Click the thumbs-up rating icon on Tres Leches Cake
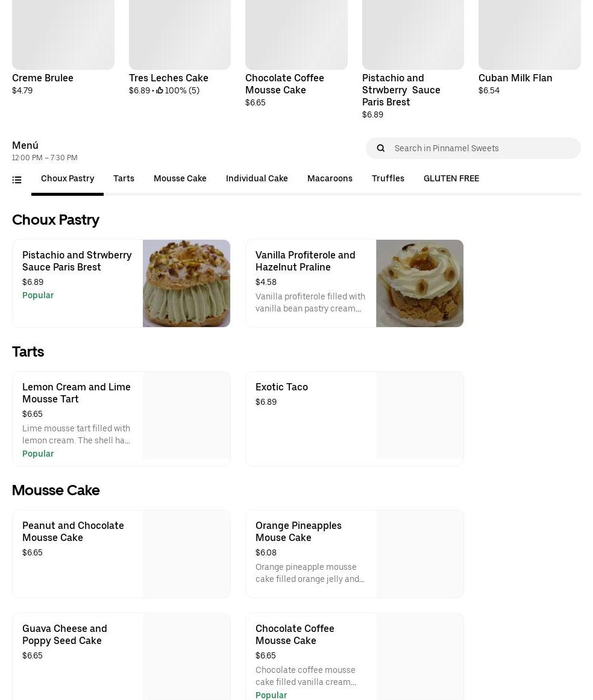The image size is (593, 700). coord(160,91)
